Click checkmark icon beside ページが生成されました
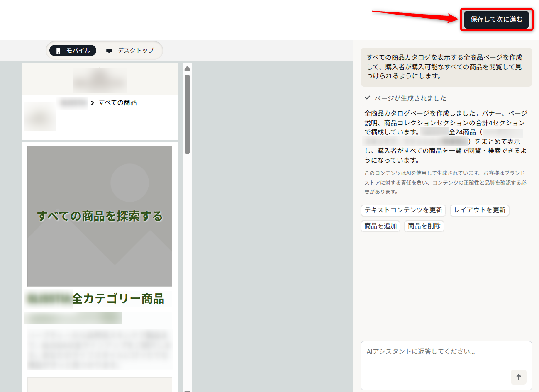This screenshot has width=539, height=392. coord(367,98)
